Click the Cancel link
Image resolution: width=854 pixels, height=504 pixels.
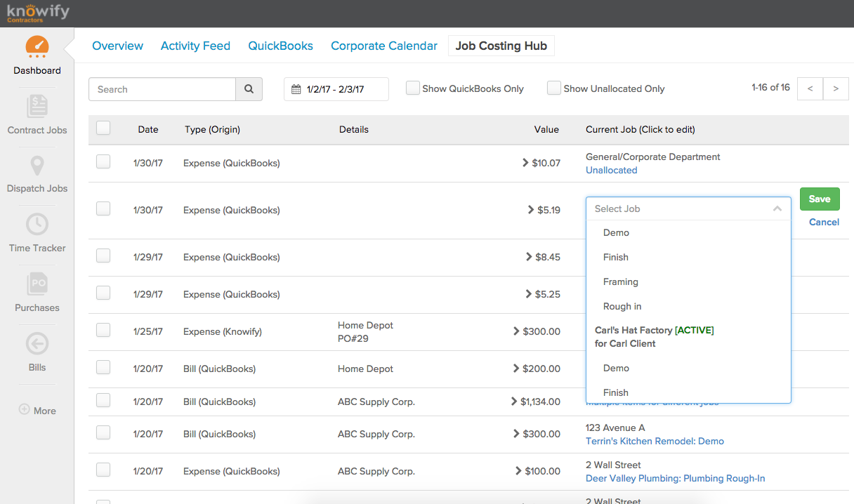824,222
